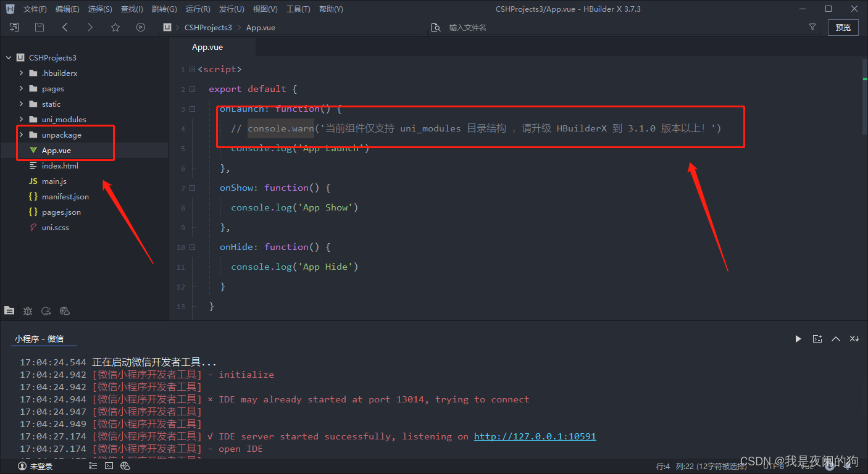
Task: Open the http://127.0.0.1:10591 link
Action: (535, 436)
